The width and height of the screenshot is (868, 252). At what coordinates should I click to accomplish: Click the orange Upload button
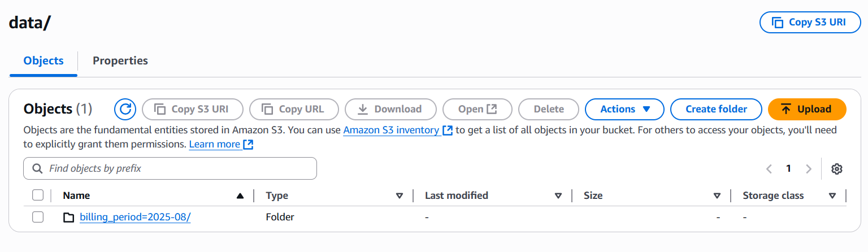806,109
